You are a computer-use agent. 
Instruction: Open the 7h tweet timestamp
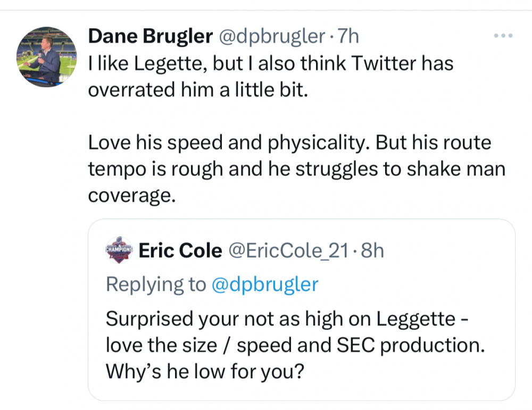pyautogui.click(x=348, y=36)
